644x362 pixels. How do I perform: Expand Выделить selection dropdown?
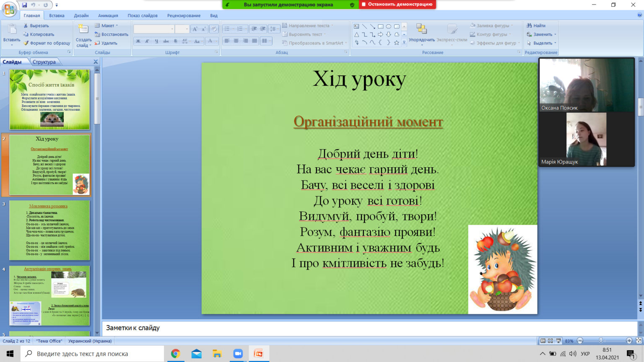pos(542,43)
